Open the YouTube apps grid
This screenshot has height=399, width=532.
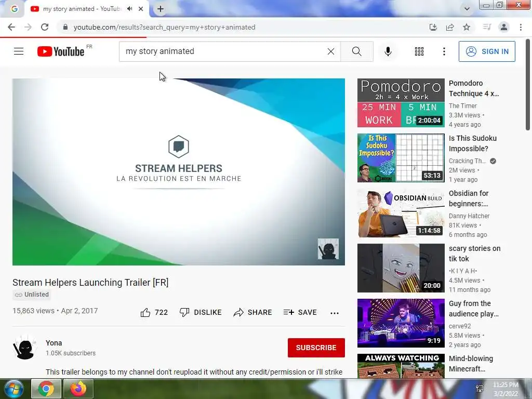point(419,51)
